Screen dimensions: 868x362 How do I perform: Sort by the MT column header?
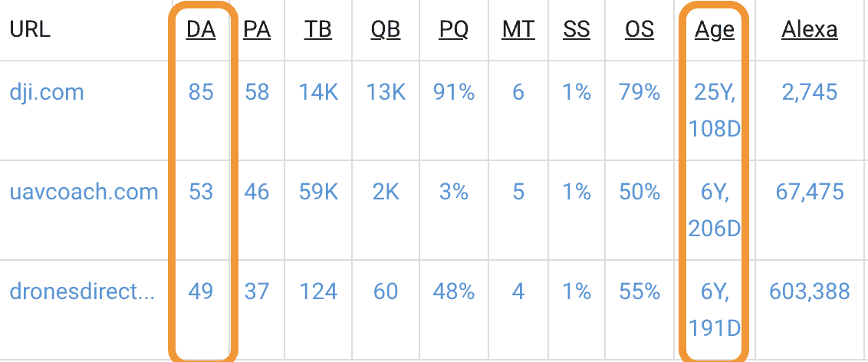(518, 30)
